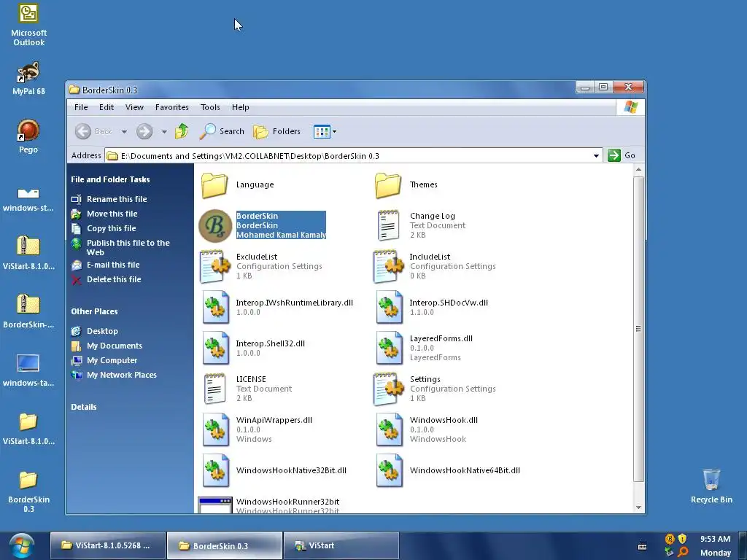Toggle the Folders pane button

click(x=277, y=131)
